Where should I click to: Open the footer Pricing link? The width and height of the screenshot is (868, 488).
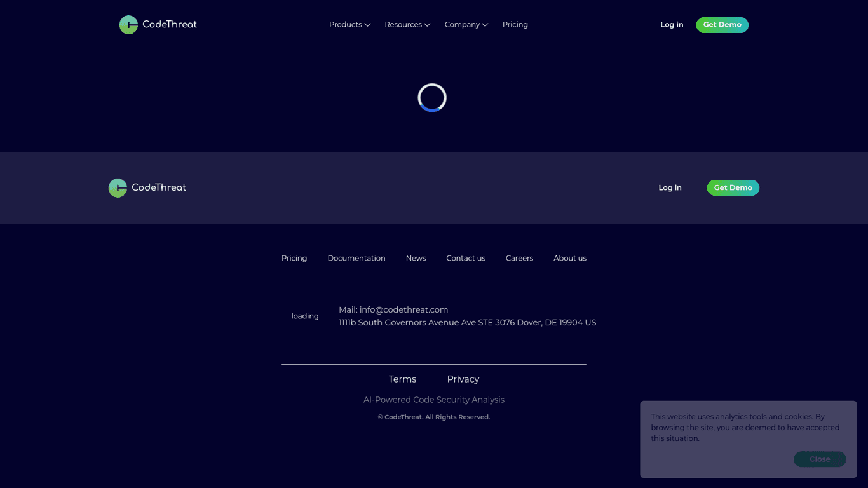coord(294,258)
